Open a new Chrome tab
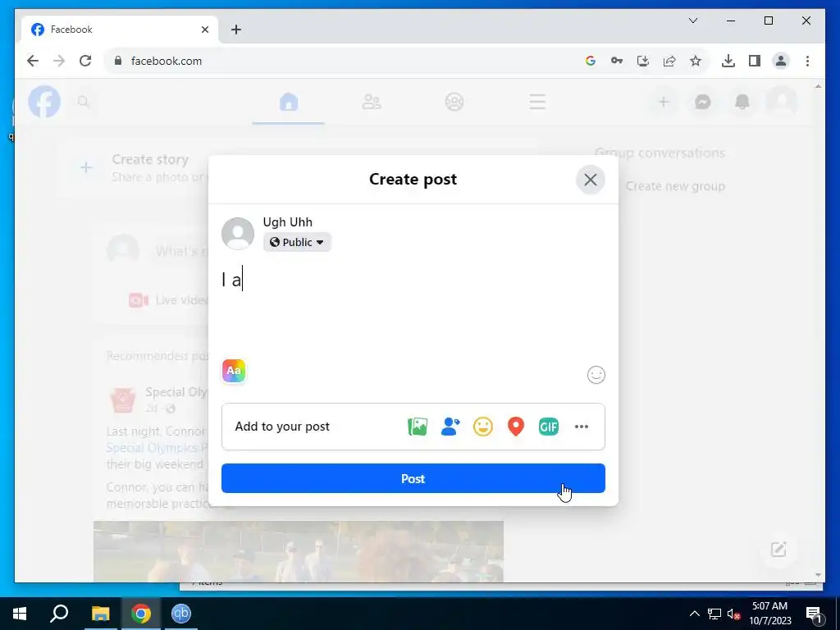840x630 pixels. (236, 30)
